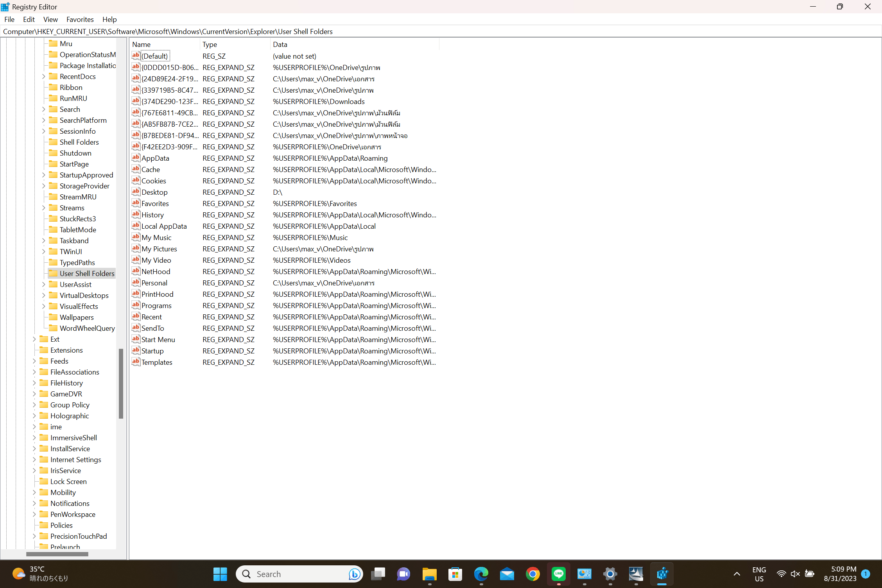Image resolution: width=882 pixels, height=588 pixels.
Task: Select the Wallpapers key in the tree
Action: 77,317
